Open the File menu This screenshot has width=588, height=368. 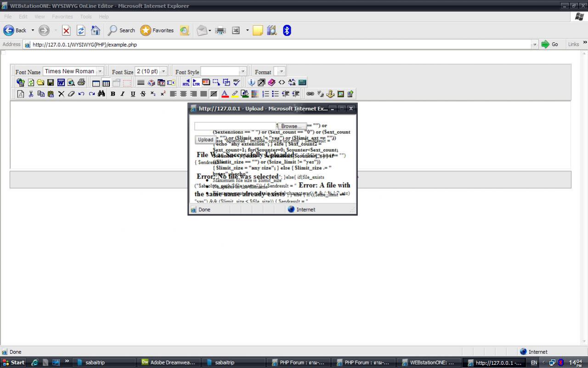coord(8,17)
